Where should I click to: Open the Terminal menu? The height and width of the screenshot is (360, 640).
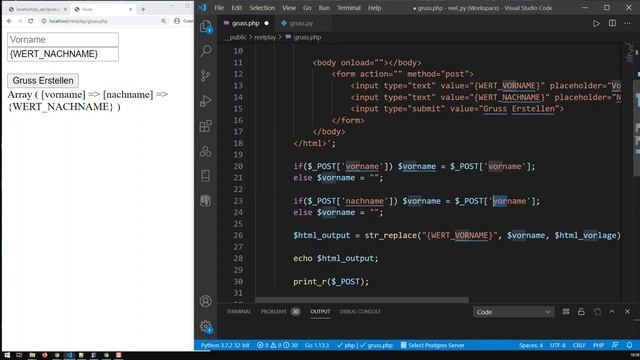click(349, 8)
